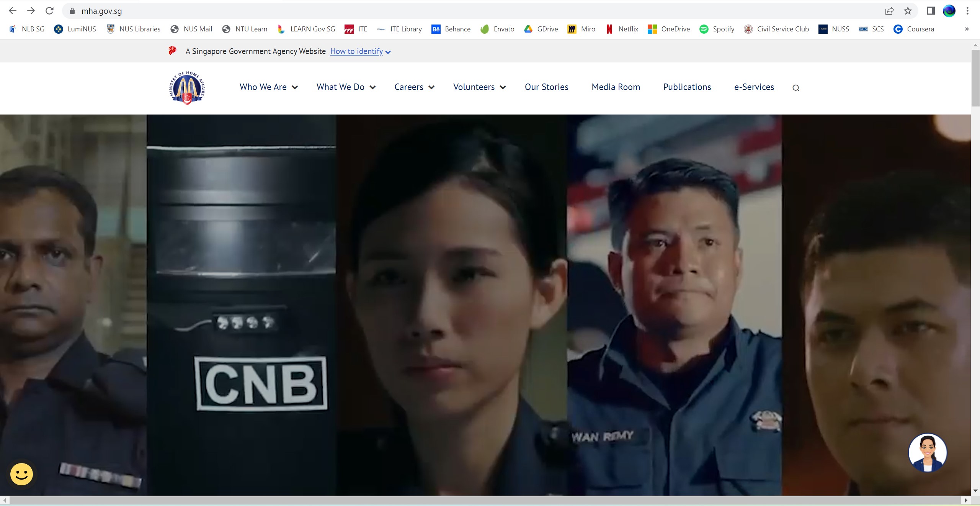Toggle the browser side panel

[x=930, y=11]
